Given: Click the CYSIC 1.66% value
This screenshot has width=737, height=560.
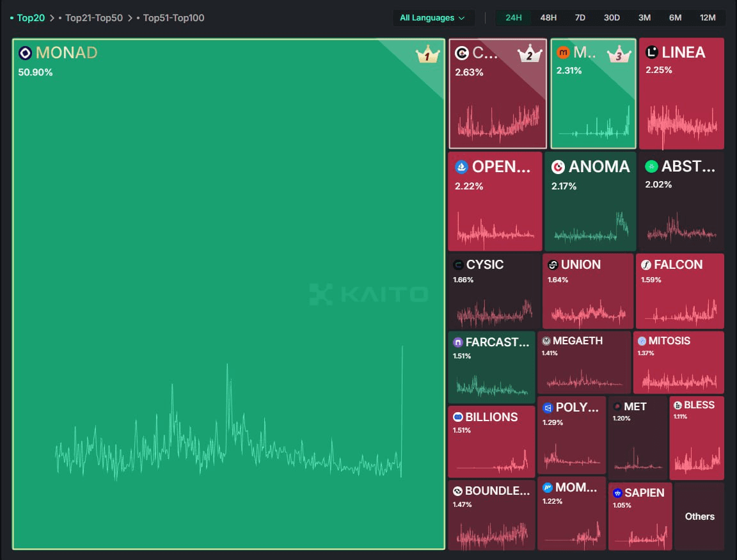Looking at the screenshot, I should pos(463,280).
